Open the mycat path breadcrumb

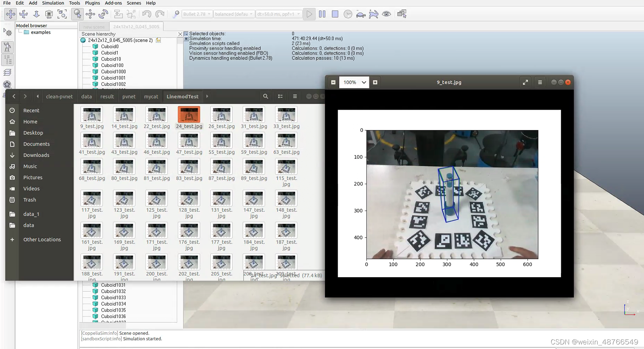tap(151, 96)
